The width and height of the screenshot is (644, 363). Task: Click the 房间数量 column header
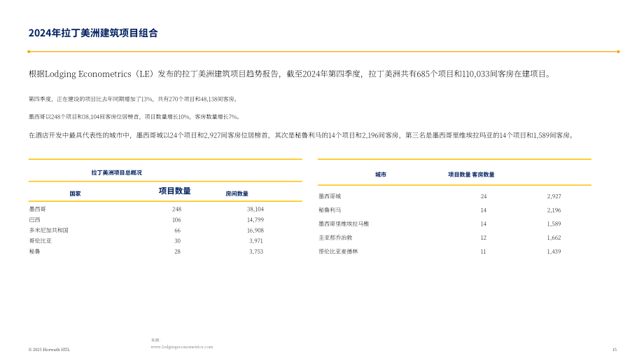point(237,193)
